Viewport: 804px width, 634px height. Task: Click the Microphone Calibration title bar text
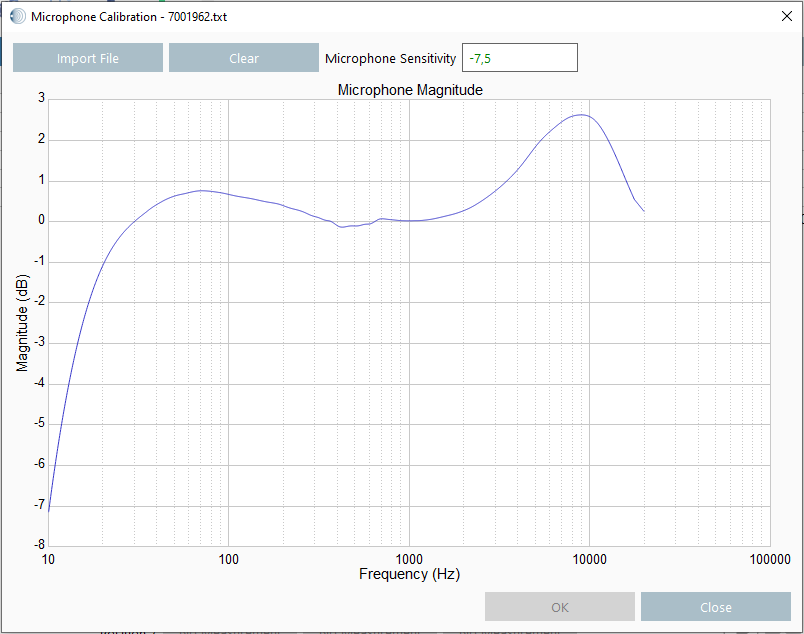pyautogui.click(x=129, y=17)
